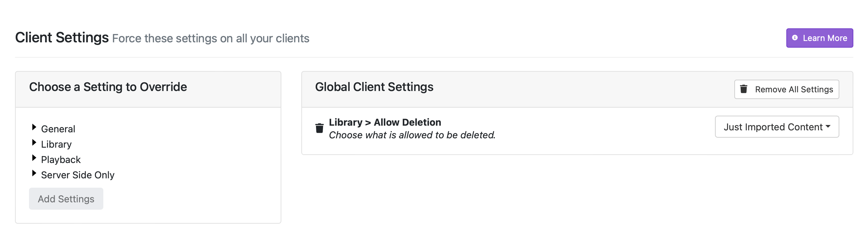Viewport: 868px width, 240px height.
Task: Click the trash icon beside Library > Allow Deletion
Action: click(x=319, y=128)
